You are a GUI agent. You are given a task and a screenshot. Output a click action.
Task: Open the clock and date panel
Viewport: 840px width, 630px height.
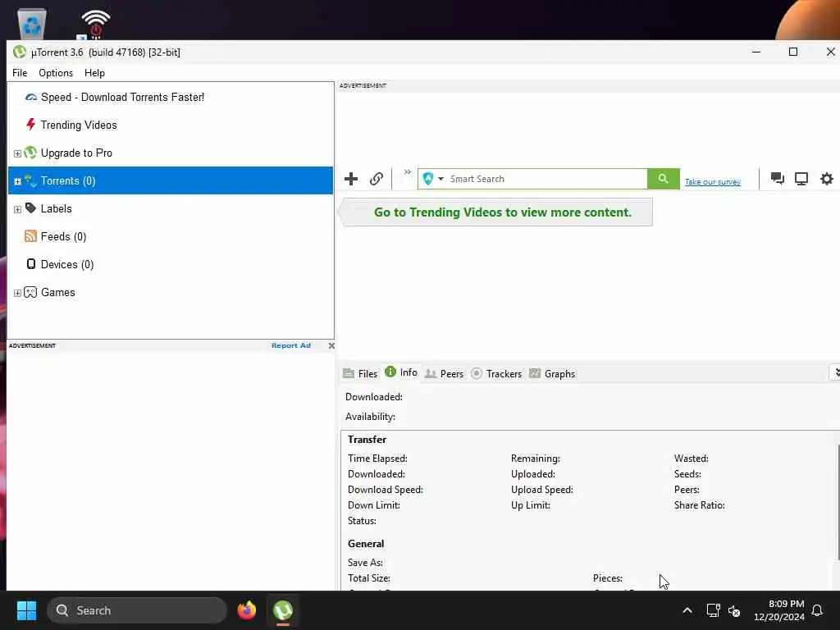point(779,610)
